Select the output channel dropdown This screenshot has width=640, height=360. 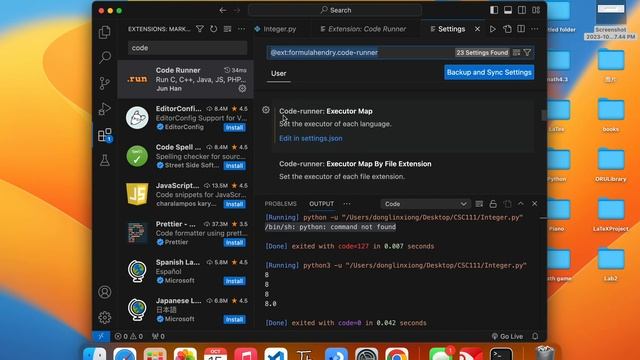[x=424, y=204]
